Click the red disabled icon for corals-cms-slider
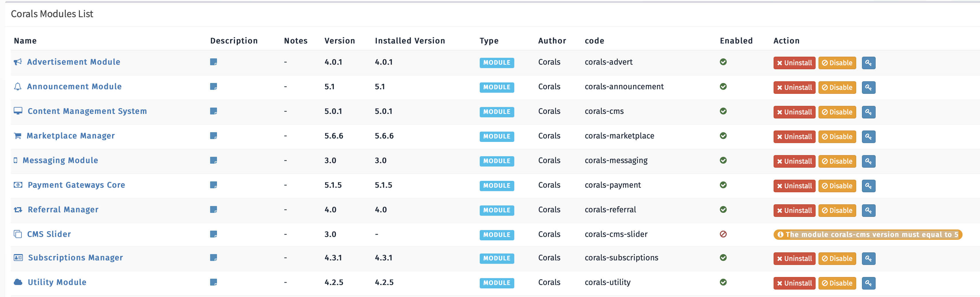 (723, 234)
